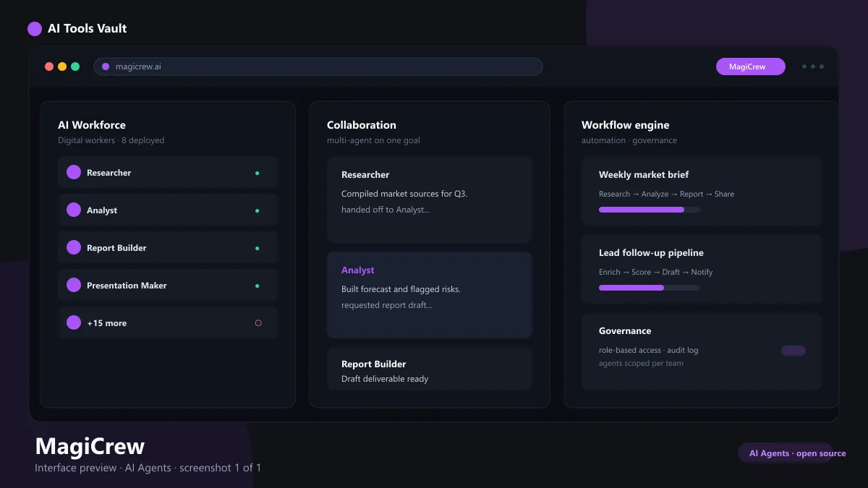Click the green status dot on Researcher row
The image size is (868, 488).
pos(257,173)
